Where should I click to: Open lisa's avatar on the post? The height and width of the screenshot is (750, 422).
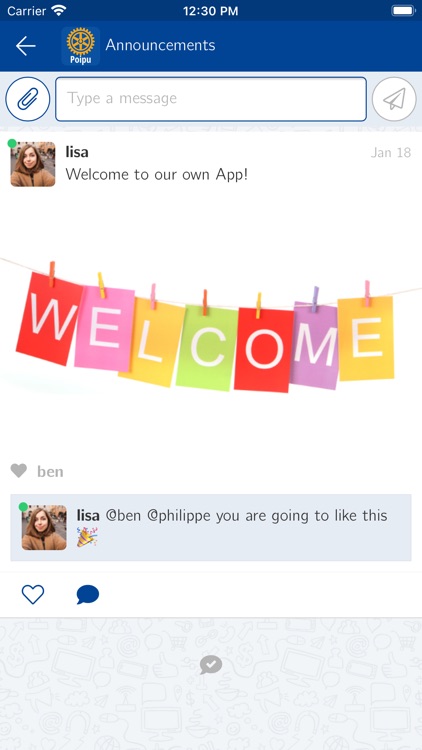click(x=33, y=164)
